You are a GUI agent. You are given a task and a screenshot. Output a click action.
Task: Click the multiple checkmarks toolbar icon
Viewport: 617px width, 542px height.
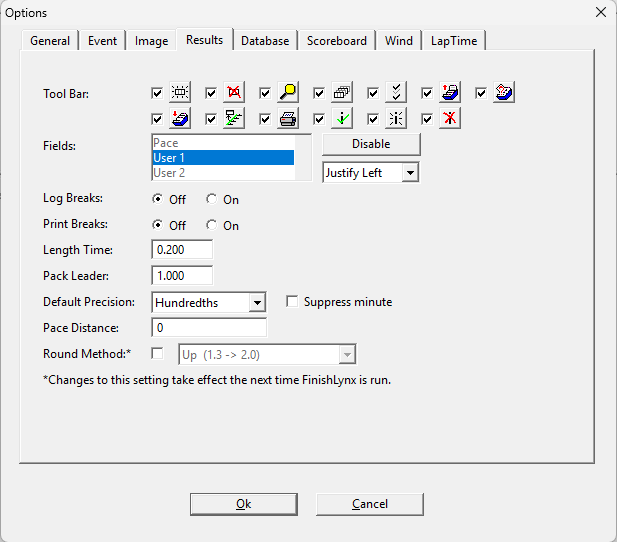coord(396,92)
